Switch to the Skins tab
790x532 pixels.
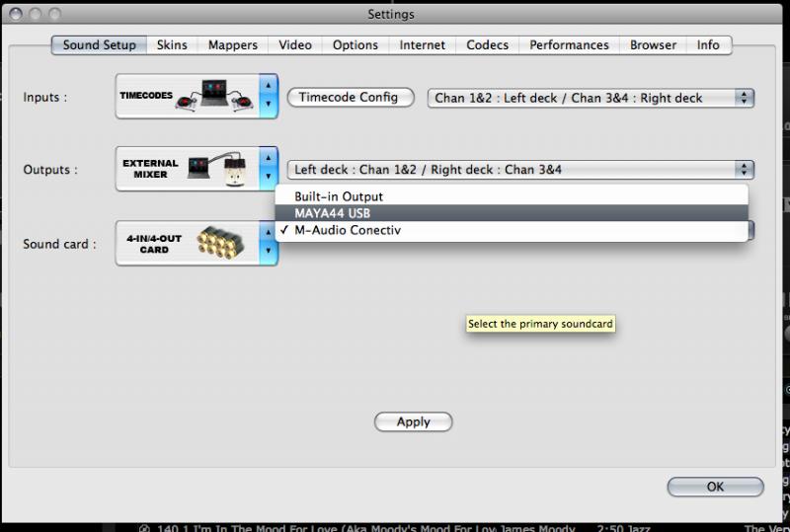(x=172, y=45)
